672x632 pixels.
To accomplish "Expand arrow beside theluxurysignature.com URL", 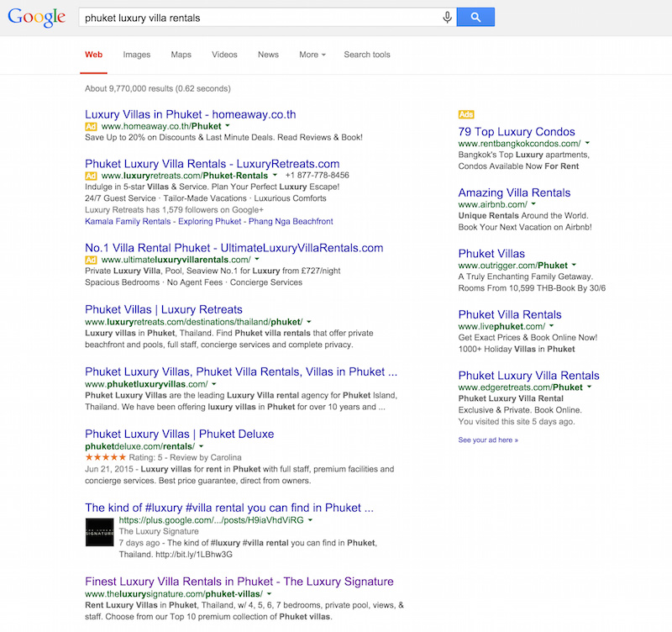I will pos(269,594).
